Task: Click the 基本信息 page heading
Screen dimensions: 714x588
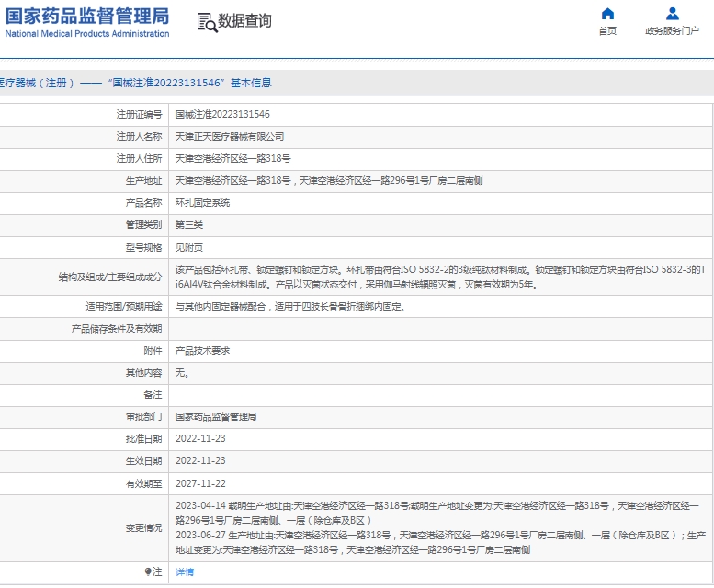Action: [251, 83]
